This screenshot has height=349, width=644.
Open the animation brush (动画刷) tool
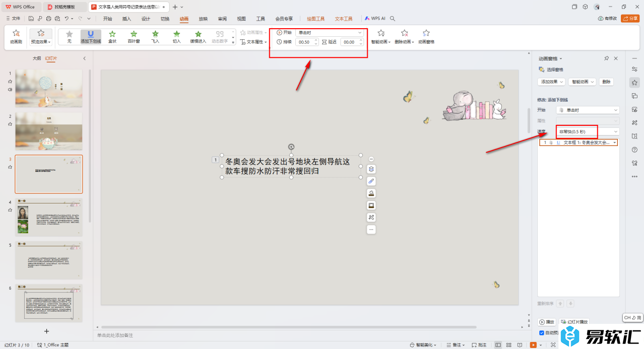[x=16, y=37]
